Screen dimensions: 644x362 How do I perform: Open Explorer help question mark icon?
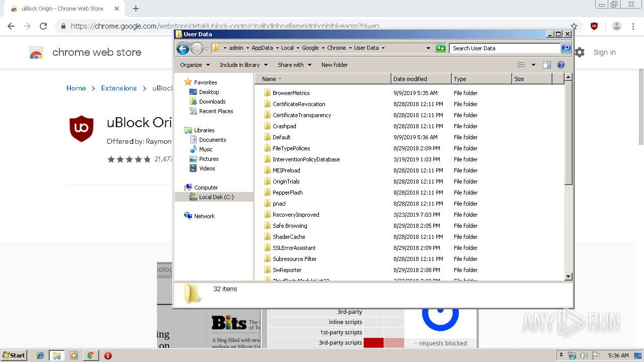point(561,65)
